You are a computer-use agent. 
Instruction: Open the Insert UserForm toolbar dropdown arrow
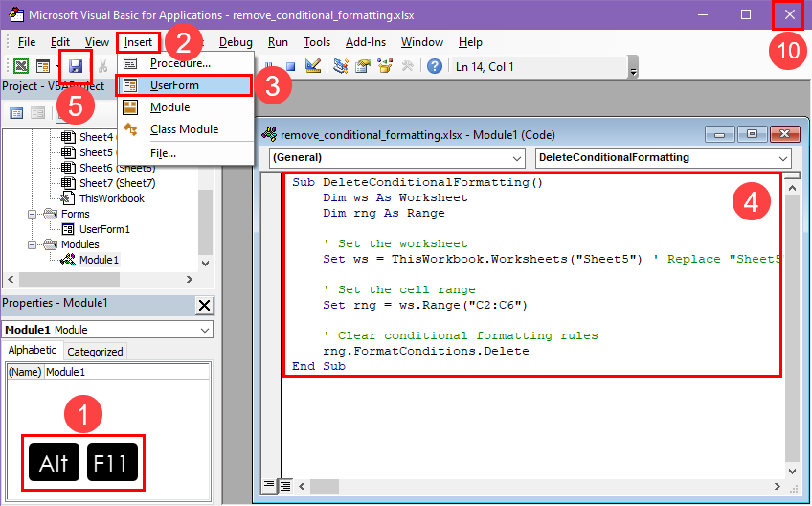(56, 66)
